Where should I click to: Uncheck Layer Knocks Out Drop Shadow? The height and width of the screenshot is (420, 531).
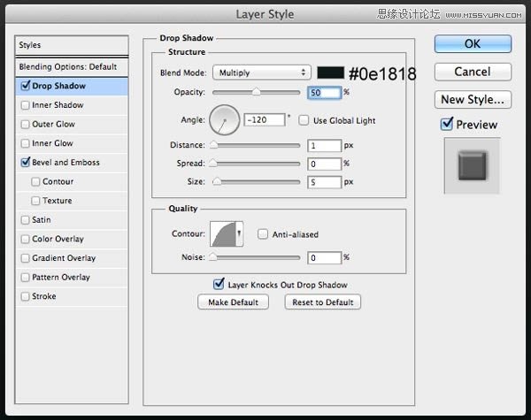pos(219,284)
